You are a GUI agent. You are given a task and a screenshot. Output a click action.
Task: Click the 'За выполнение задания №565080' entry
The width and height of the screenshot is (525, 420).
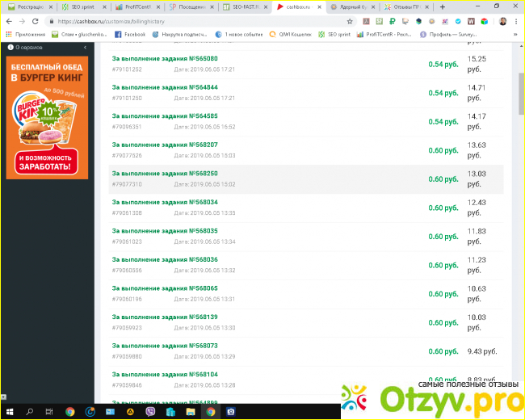click(x=164, y=59)
